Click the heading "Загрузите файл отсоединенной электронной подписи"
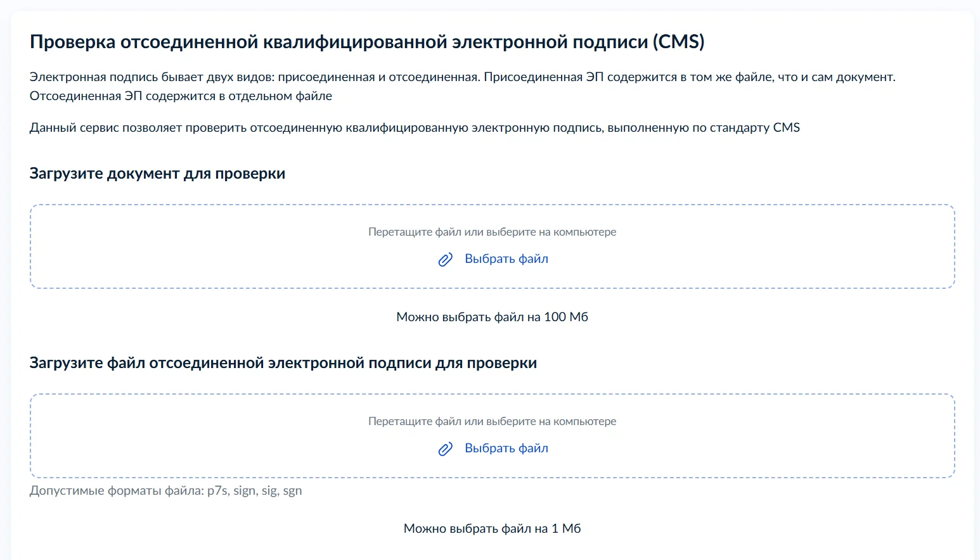The height and width of the screenshot is (560, 980). pyautogui.click(x=283, y=363)
